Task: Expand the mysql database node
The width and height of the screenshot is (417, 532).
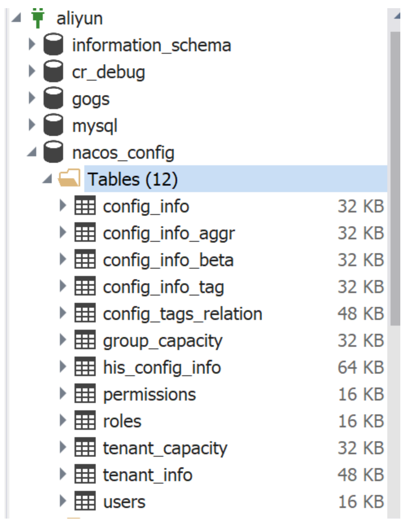Action: 32,125
